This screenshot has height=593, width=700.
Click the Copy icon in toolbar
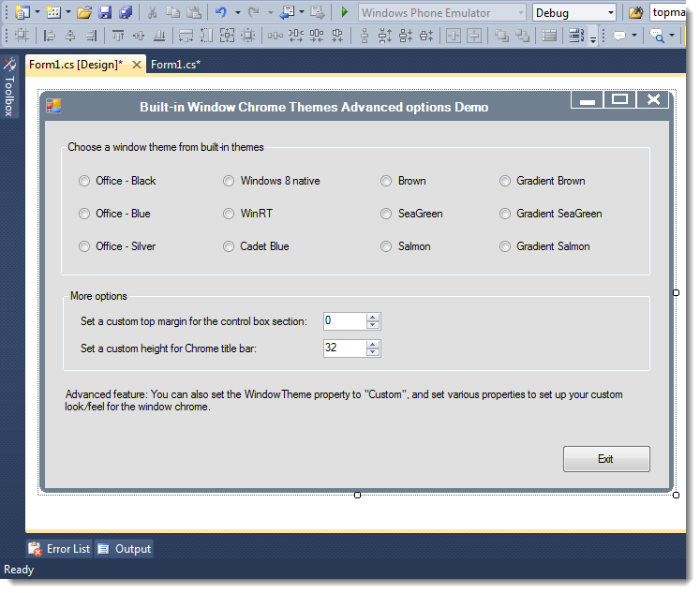pos(172,12)
